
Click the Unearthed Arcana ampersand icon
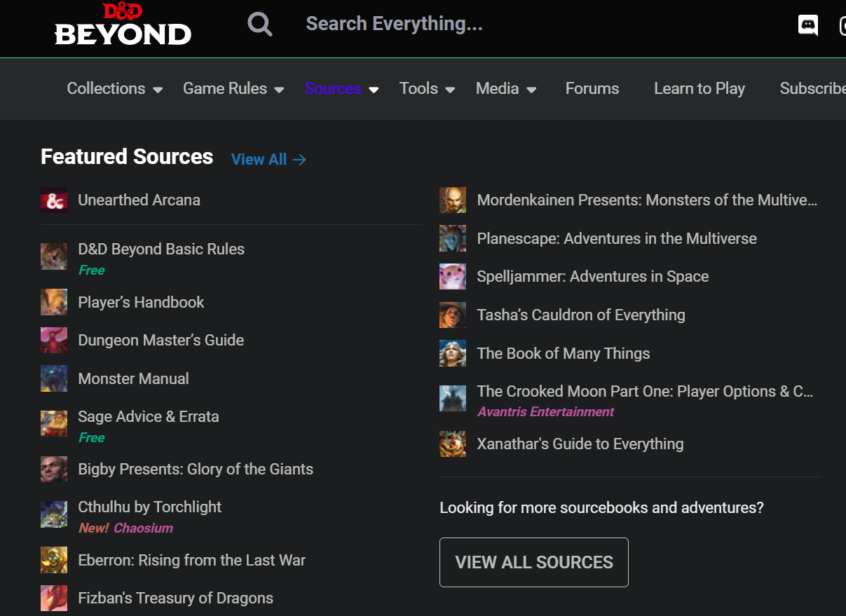[x=54, y=200]
